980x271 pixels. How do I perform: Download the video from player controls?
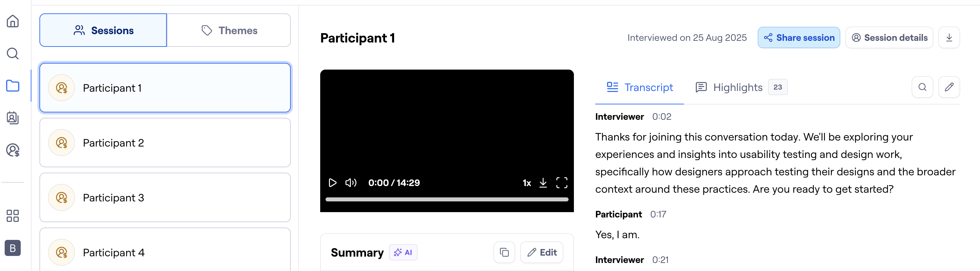coord(543,183)
